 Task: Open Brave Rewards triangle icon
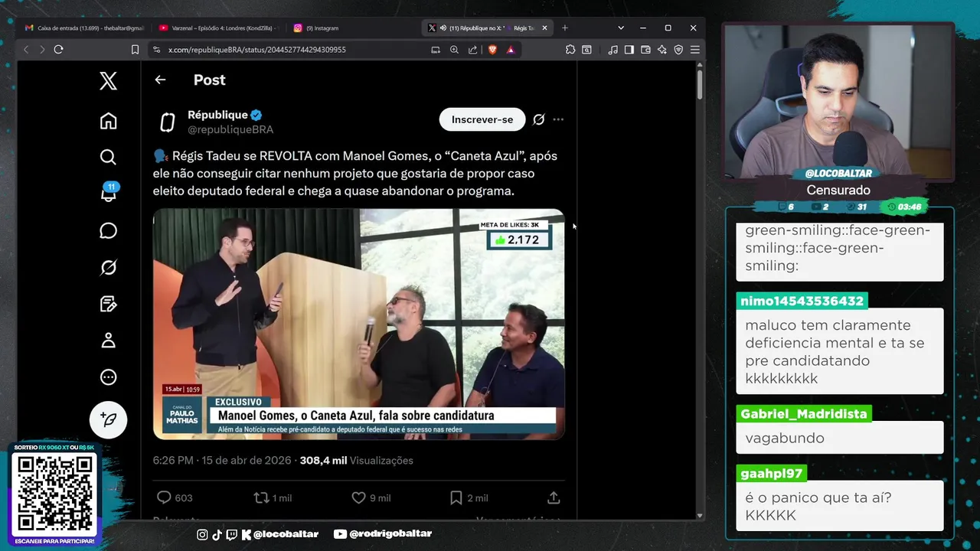coord(511,50)
